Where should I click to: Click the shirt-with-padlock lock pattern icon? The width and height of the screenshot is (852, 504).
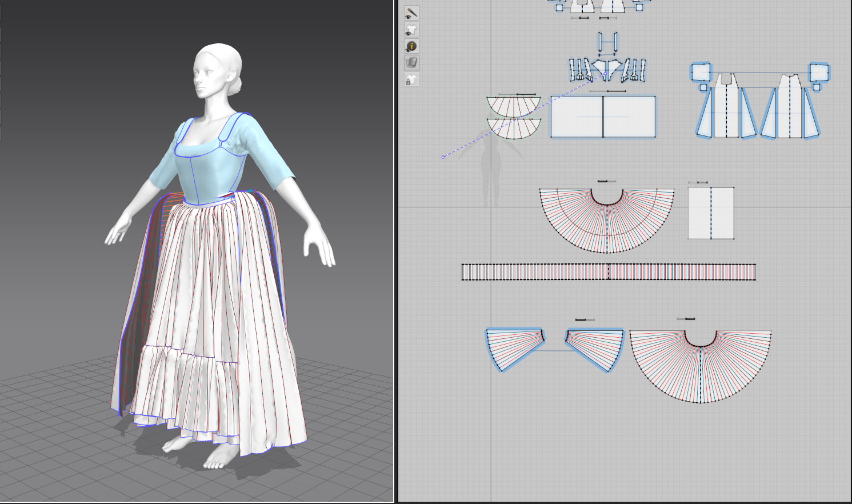click(411, 79)
